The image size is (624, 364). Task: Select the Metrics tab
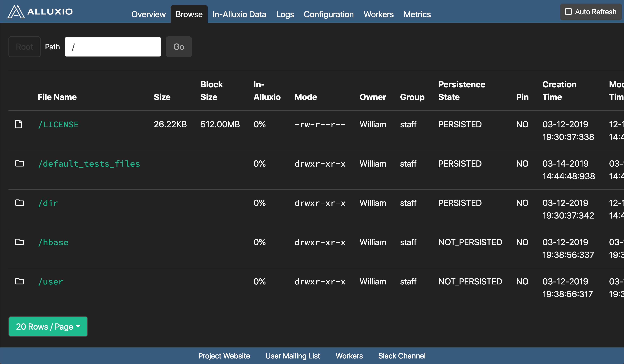tap(417, 14)
